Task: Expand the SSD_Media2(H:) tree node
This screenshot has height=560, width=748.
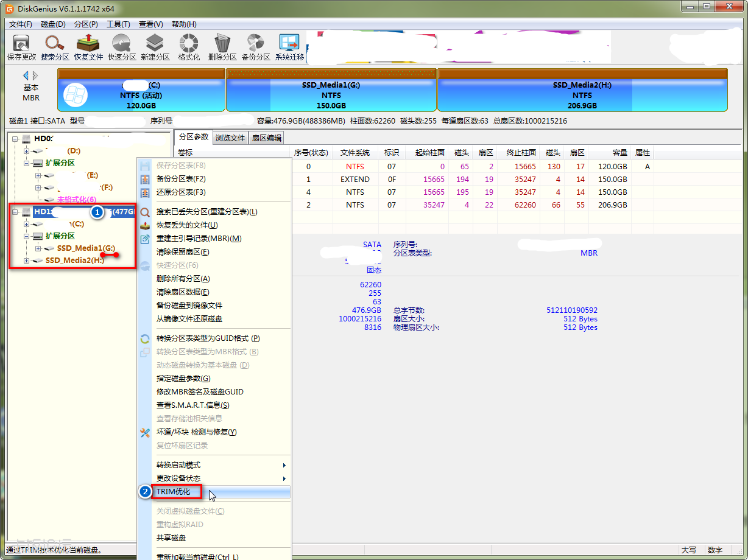Action: coord(26,261)
